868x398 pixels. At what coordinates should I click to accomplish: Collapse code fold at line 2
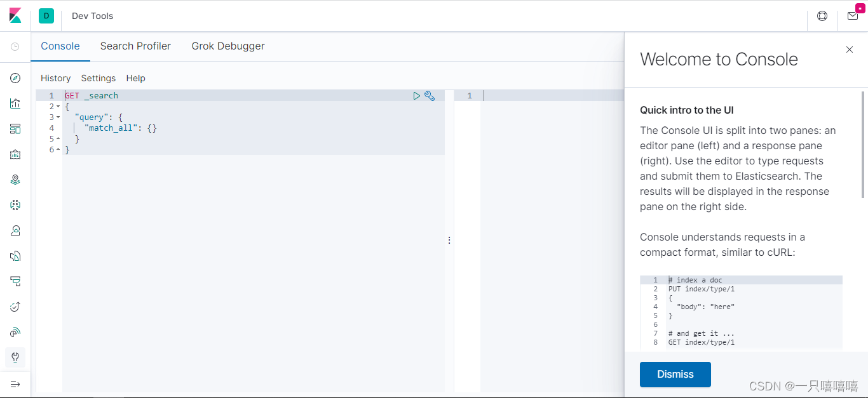58,107
